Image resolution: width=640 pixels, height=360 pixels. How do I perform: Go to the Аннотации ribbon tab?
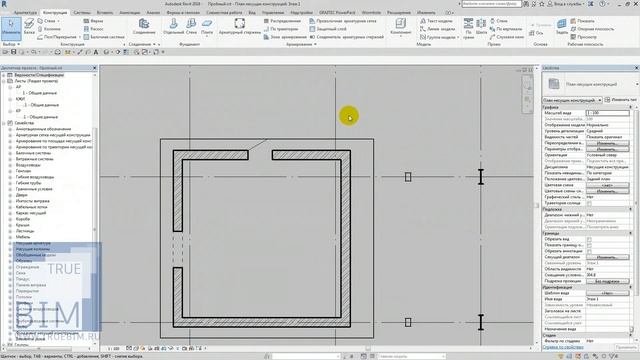coord(130,13)
